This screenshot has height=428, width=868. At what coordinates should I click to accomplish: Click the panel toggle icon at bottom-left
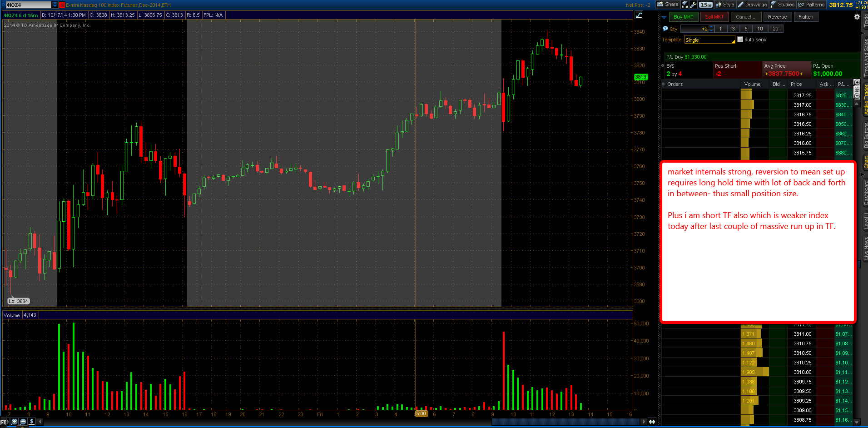coord(4,422)
